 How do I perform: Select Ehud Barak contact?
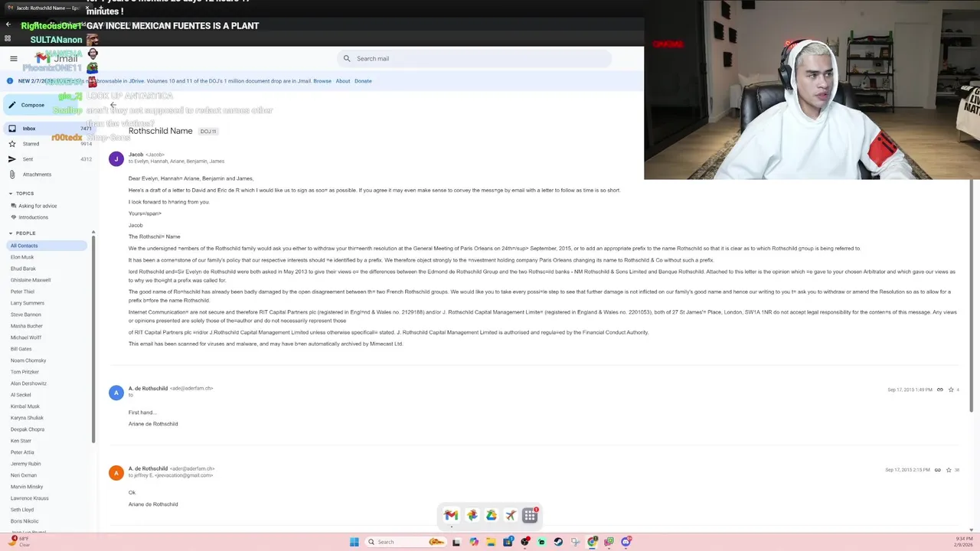tap(23, 269)
